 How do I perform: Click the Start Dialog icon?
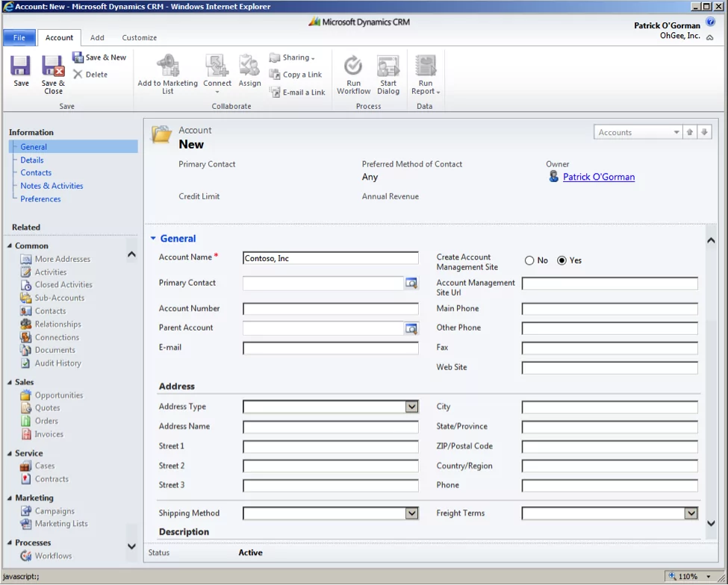tap(388, 66)
